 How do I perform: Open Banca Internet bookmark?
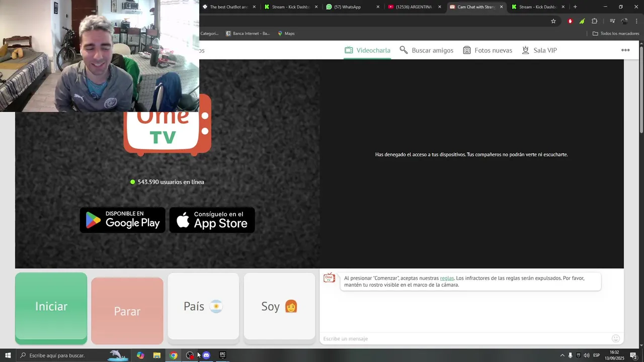[x=248, y=34]
